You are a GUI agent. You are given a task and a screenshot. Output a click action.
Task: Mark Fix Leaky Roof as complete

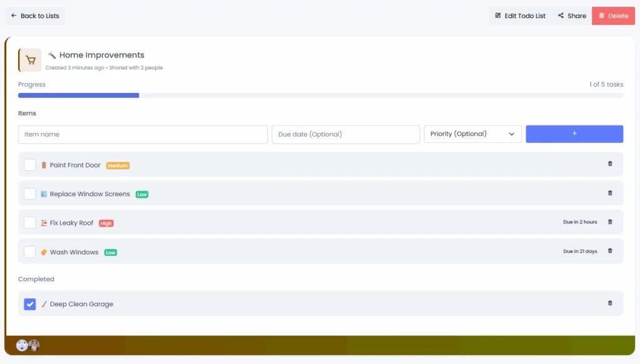(x=30, y=223)
